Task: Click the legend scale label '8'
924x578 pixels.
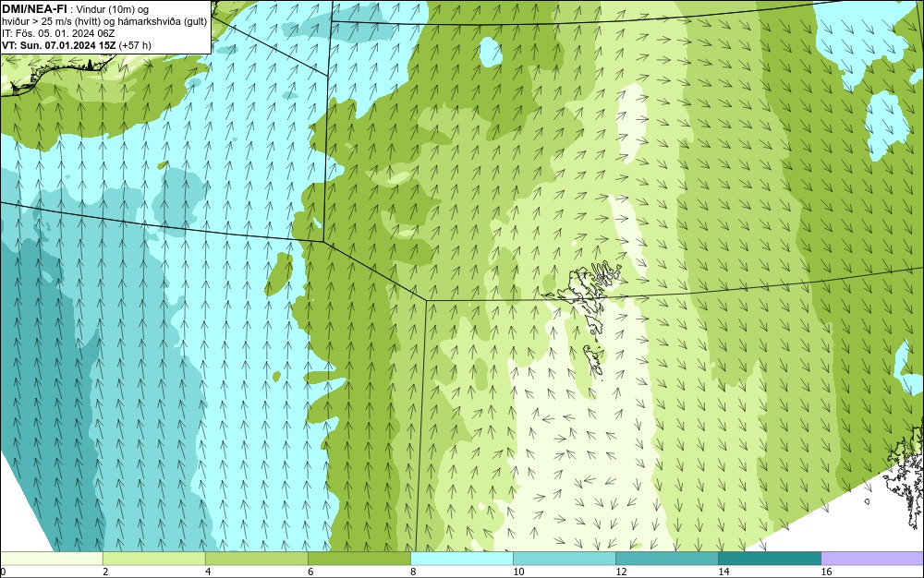Action: (x=413, y=572)
